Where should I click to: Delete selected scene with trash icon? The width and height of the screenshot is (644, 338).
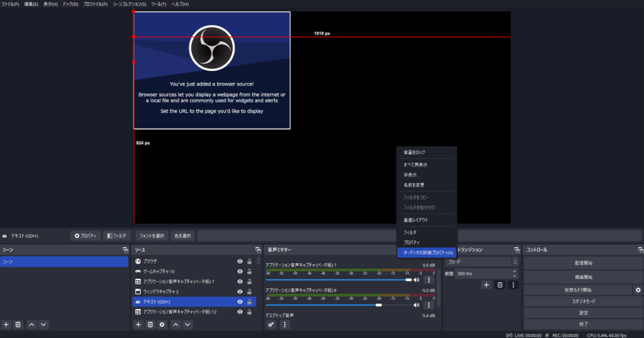pos(18,324)
